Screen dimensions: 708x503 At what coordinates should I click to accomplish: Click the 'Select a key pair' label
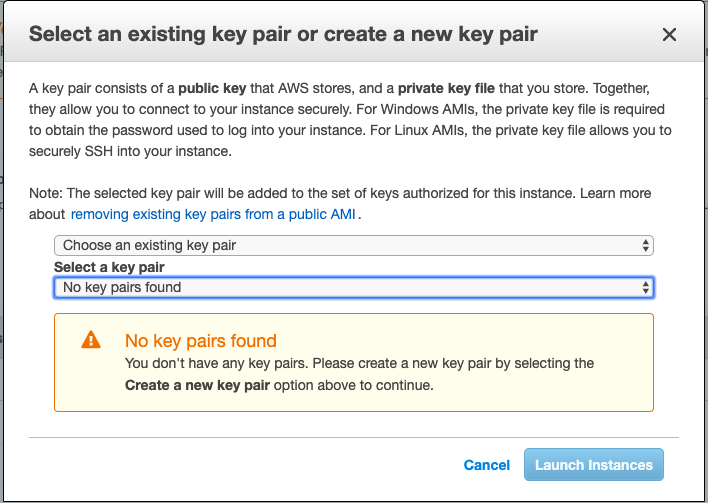click(109, 267)
